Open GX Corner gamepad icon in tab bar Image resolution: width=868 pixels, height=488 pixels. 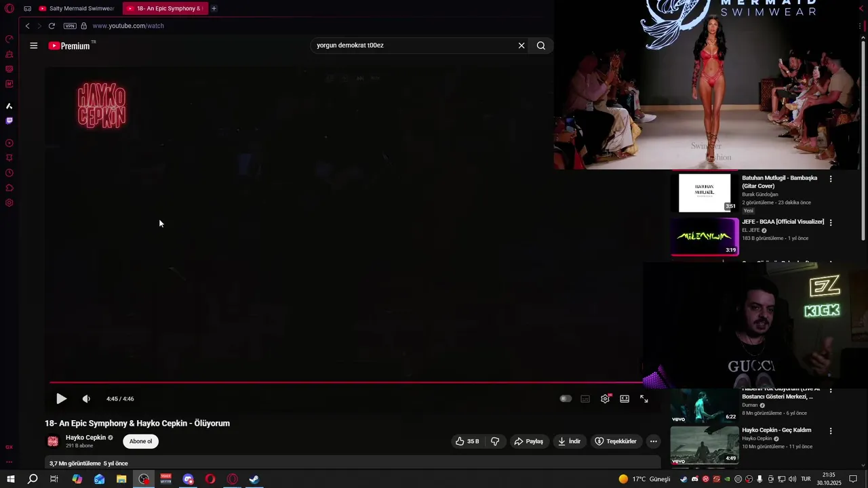(27, 9)
